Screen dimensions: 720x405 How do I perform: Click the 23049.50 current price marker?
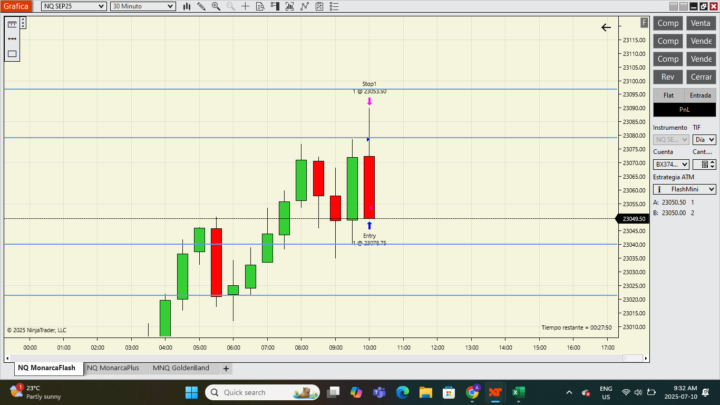[633, 219]
